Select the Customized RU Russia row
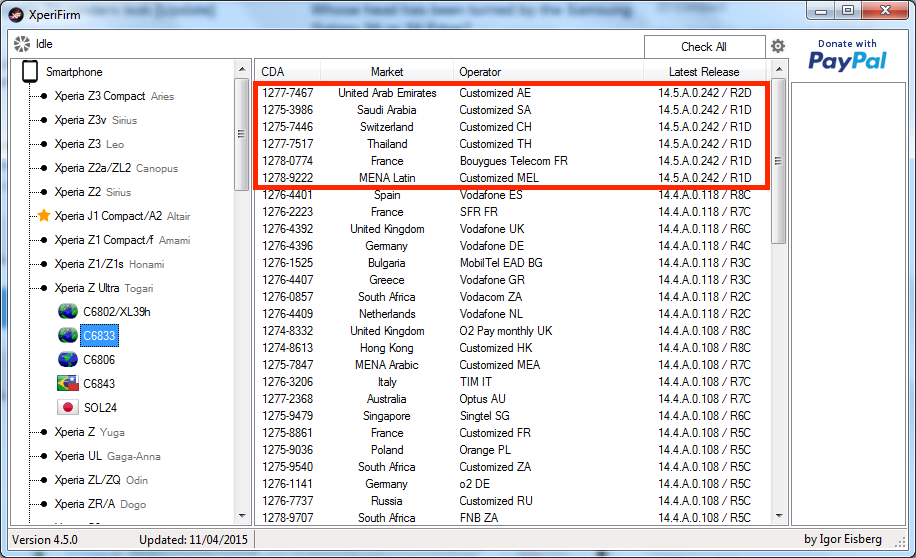 [513, 501]
